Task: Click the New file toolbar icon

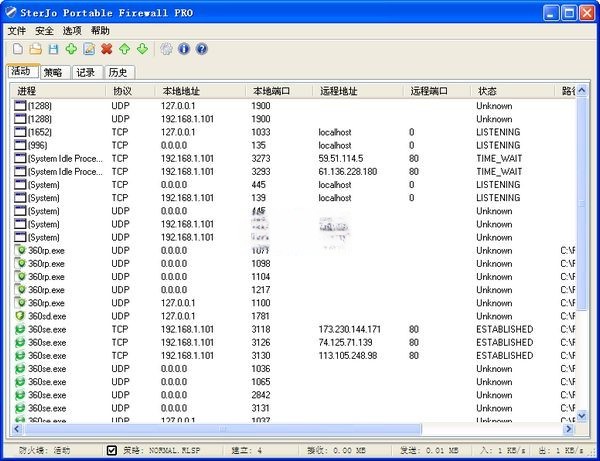Action: pyautogui.click(x=17, y=49)
